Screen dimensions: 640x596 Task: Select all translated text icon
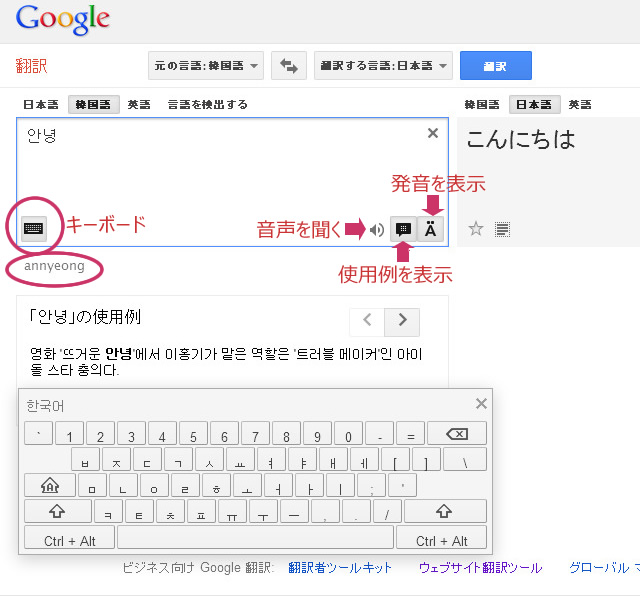(502, 229)
